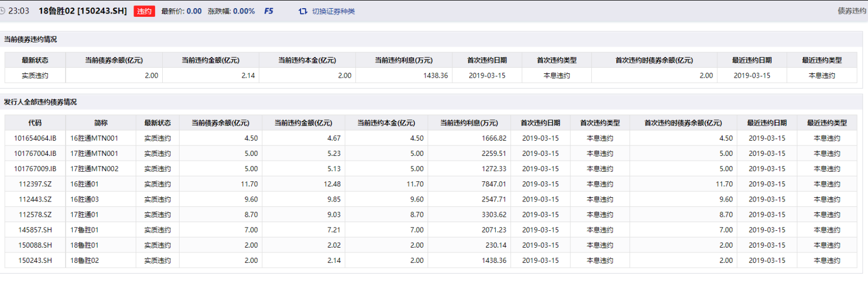Click default amount 7.21
The width and height of the screenshot is (868, 296).
(x=334, y=230)
